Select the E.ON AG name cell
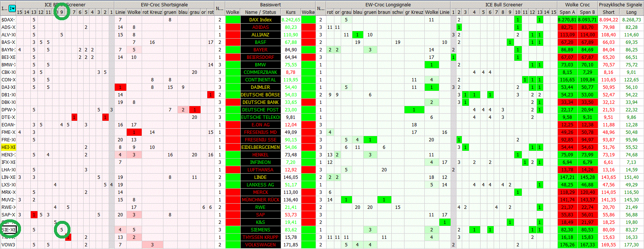 point(261,124)
